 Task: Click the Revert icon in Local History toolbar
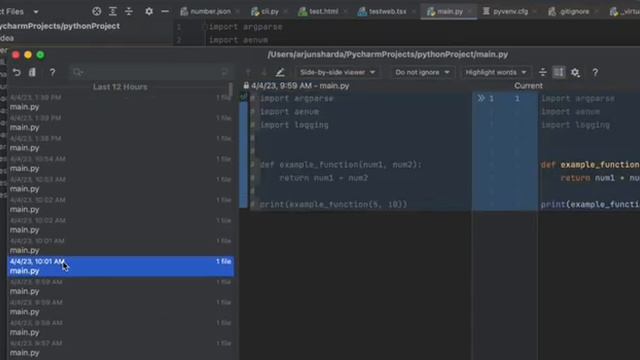(x=16, y=73)
